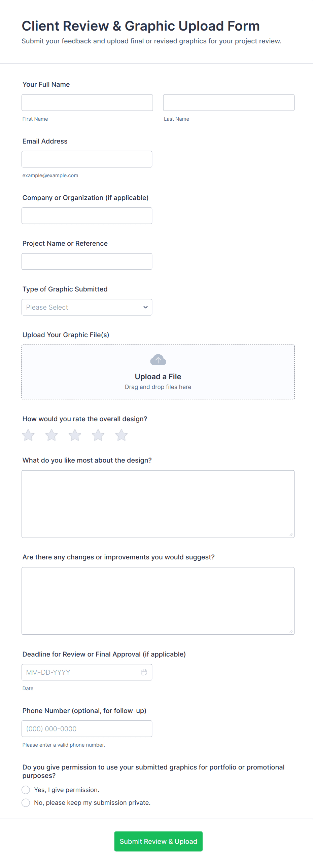Rate the overall design five stars
Image resolution: width=313 pixels, height=868 pixels.
(121, 435)
